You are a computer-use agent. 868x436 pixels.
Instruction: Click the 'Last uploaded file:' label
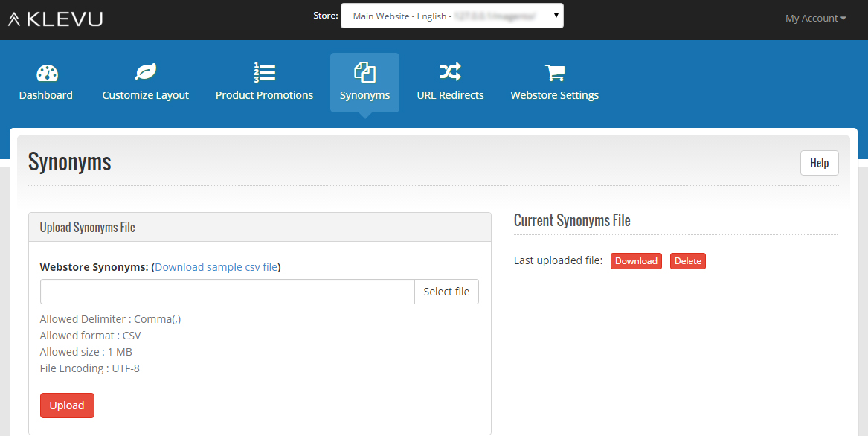[x=558, y=260]
